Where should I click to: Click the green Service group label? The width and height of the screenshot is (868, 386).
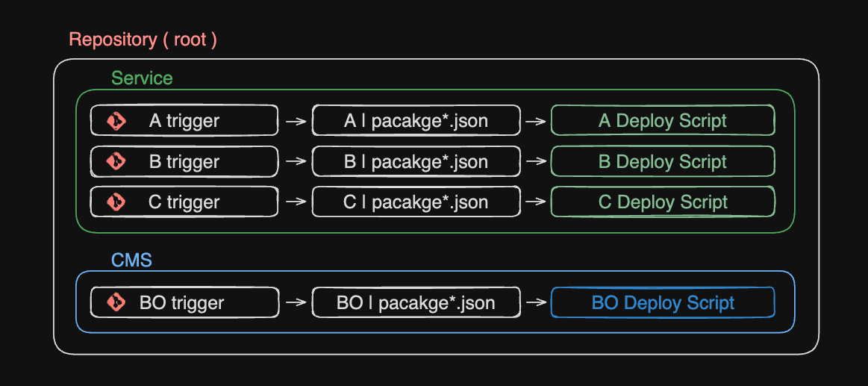tap(142, 78)
